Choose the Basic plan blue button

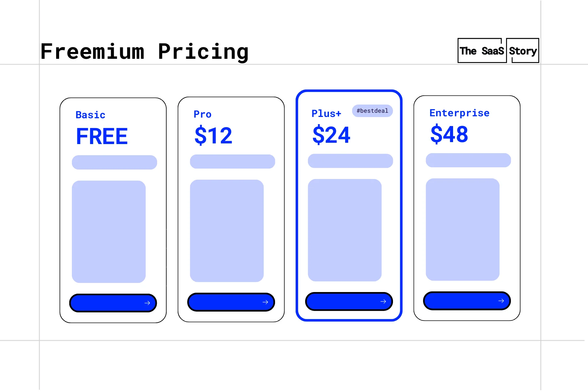pyautogui.click(x=113, y=303)
